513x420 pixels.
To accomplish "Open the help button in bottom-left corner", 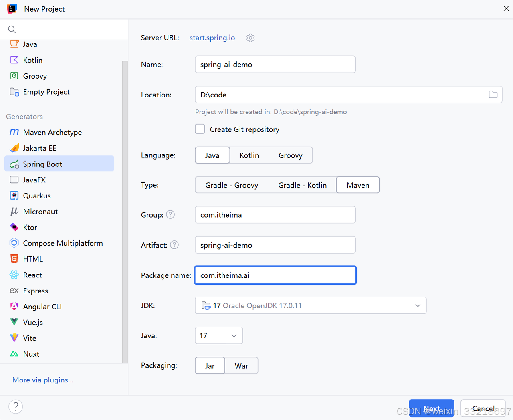I will [x=16, y=407].
